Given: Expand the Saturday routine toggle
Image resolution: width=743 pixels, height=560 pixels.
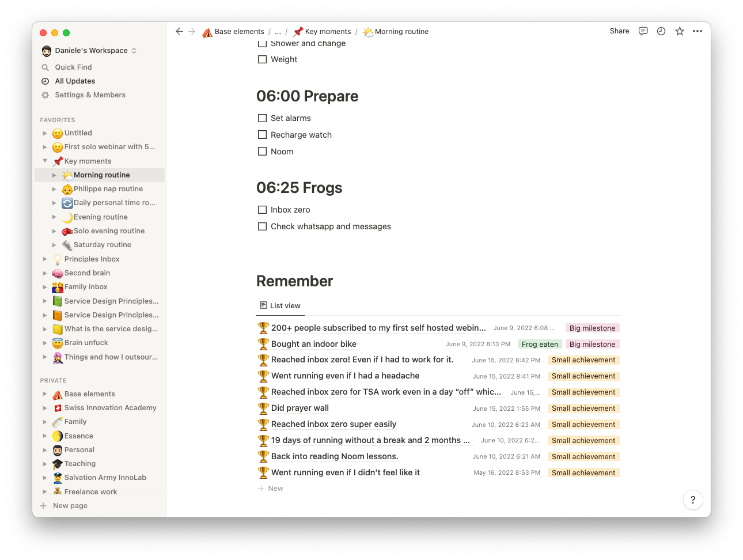Looking at the screenshot, I should click(54, 245).
